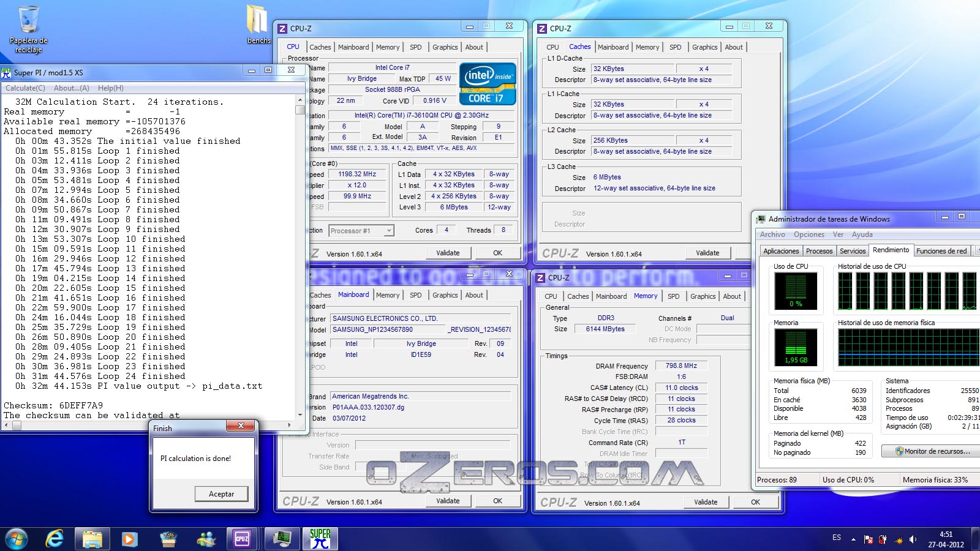
Task: Switch to the Procesos tab in Task Manager
Action: click(819, 251)
